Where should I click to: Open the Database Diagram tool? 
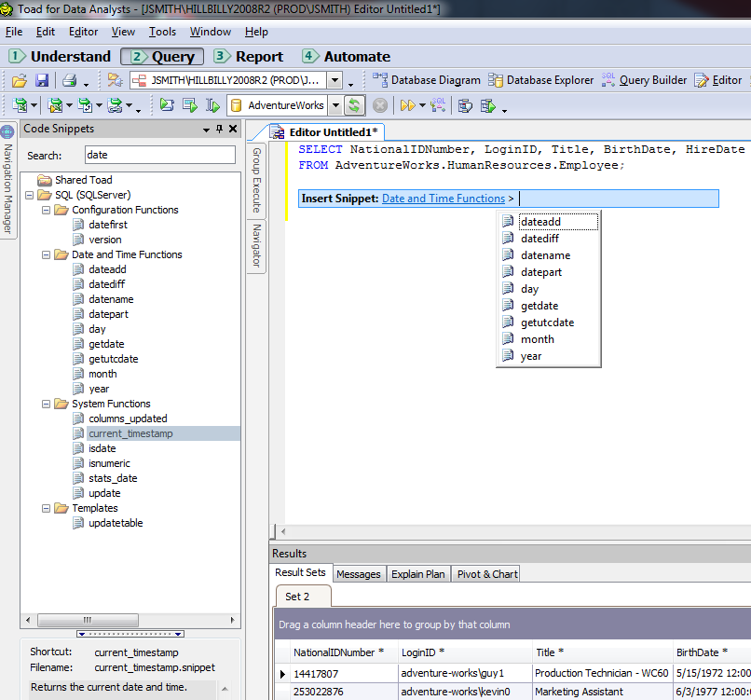point(426,80)
